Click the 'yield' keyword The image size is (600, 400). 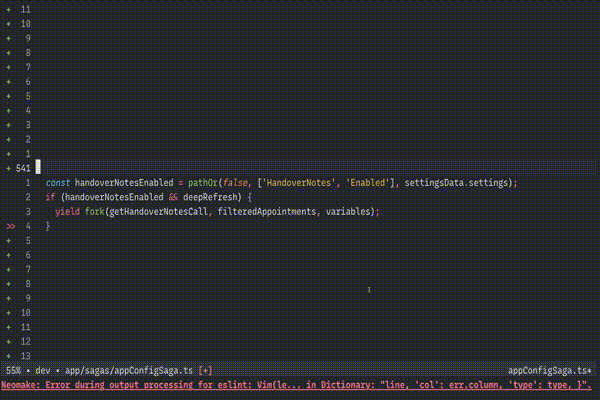[x=67, y=212]
